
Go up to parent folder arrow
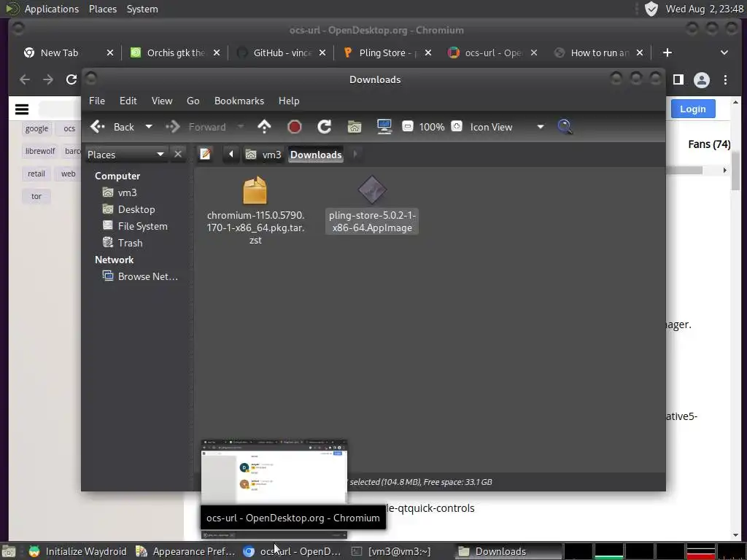click(264, 127)
